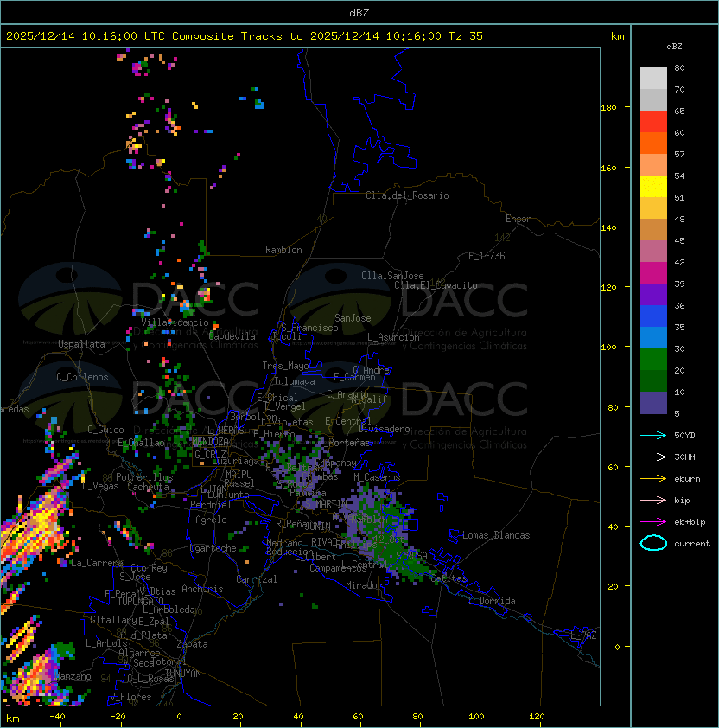This screenshot has height=728, width=719.
Task: Click the TUPUNGATO map label
Action: pos(140,602)
